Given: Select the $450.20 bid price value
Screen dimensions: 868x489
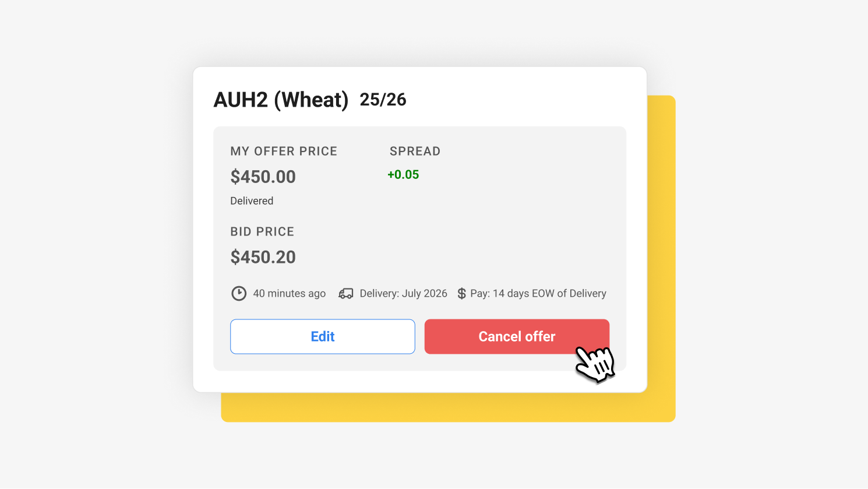Looking at the screenshot, I should 263,257.
